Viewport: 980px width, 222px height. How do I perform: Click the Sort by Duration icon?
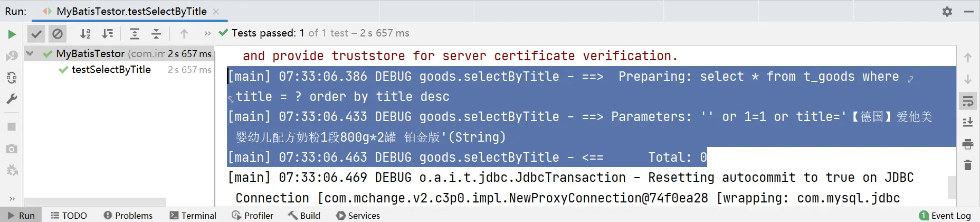108,34
